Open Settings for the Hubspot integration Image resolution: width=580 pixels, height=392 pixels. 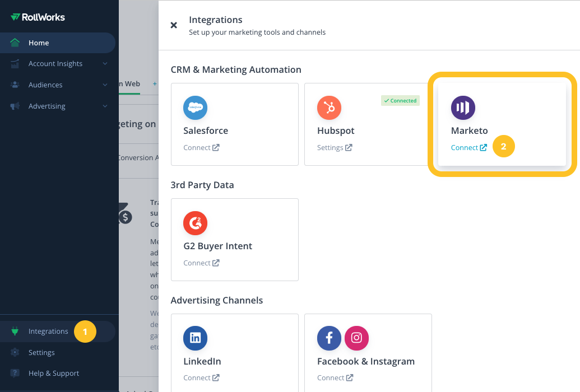(x=331, y=147)
